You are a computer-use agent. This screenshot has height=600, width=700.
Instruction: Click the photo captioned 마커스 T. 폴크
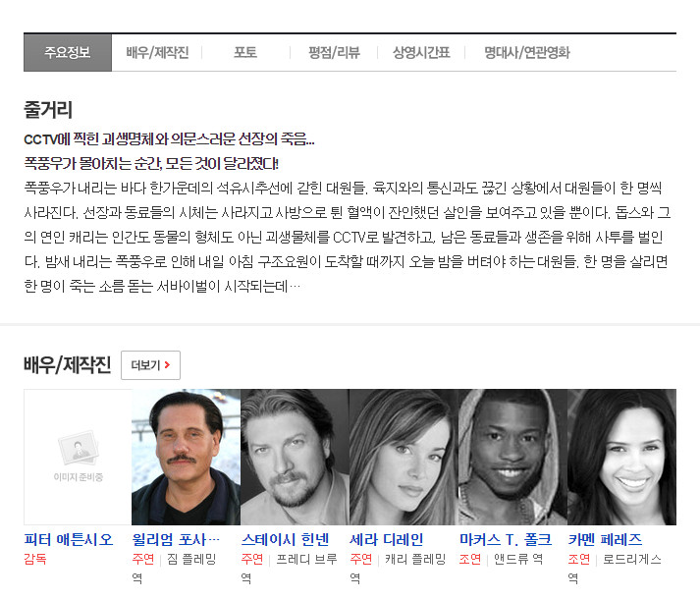[512, 457]
